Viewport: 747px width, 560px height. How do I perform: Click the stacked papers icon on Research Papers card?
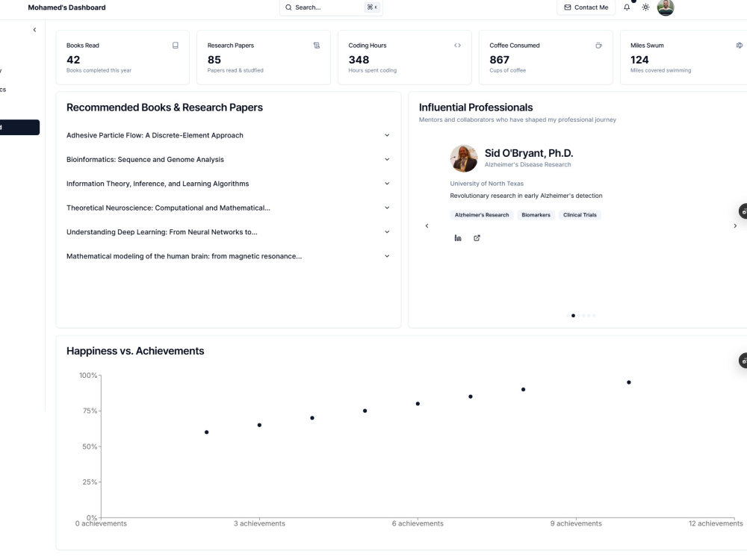pyautogui.click(x=317, y=46)
